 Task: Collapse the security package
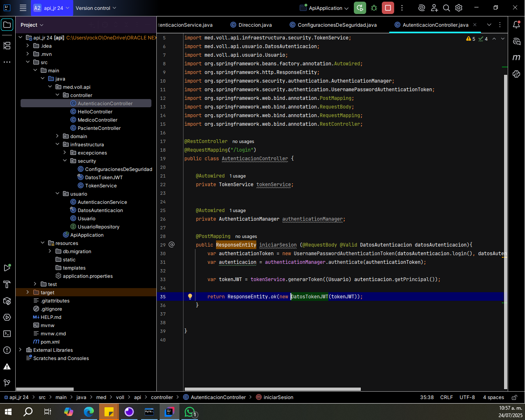(65, 161)
